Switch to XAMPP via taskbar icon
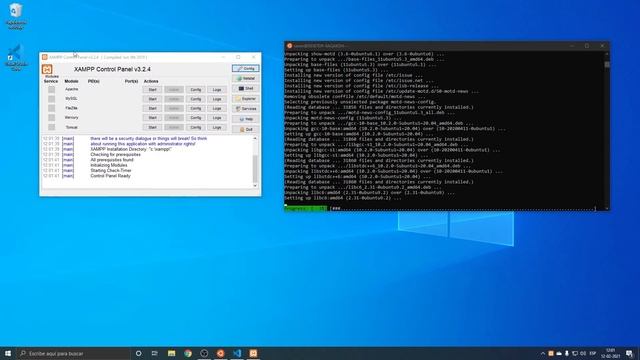 click(x=253, y=353)
